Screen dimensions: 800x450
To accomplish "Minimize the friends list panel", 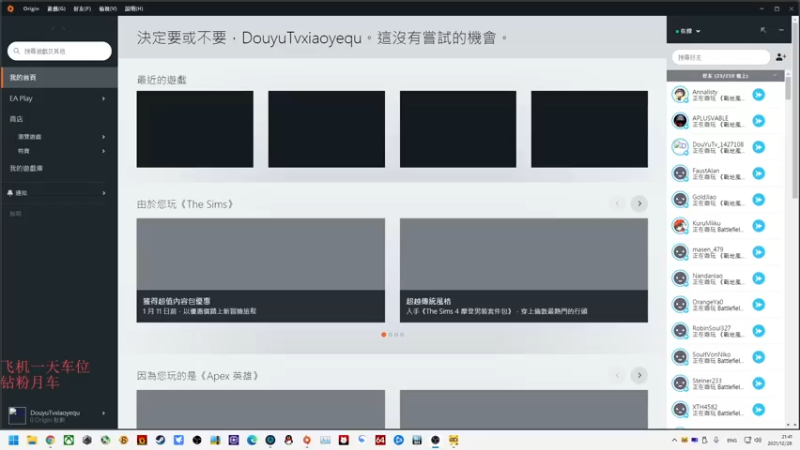I will 781,30.
